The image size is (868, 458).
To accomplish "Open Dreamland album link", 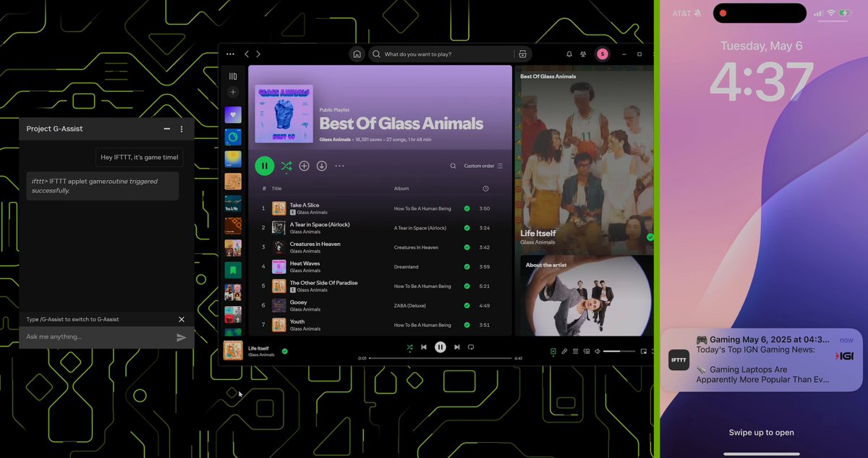I will click(x=406, y=267).
